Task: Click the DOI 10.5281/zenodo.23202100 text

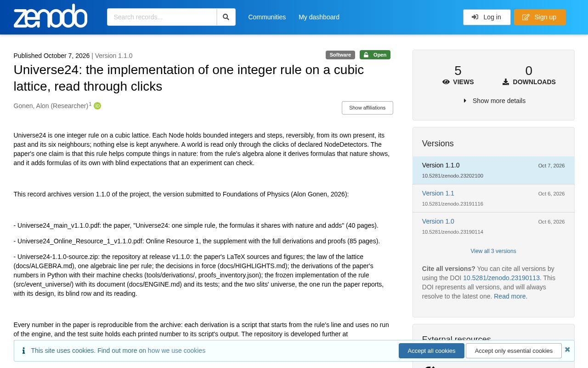Action: [x=452, y=176]
